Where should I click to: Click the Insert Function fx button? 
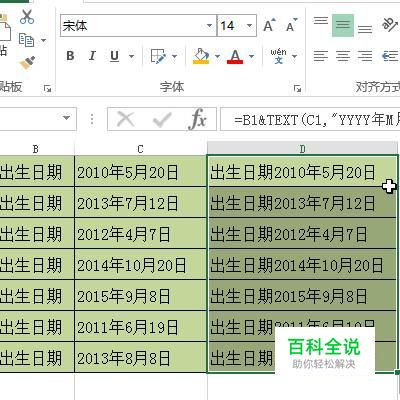coord(198,119)
